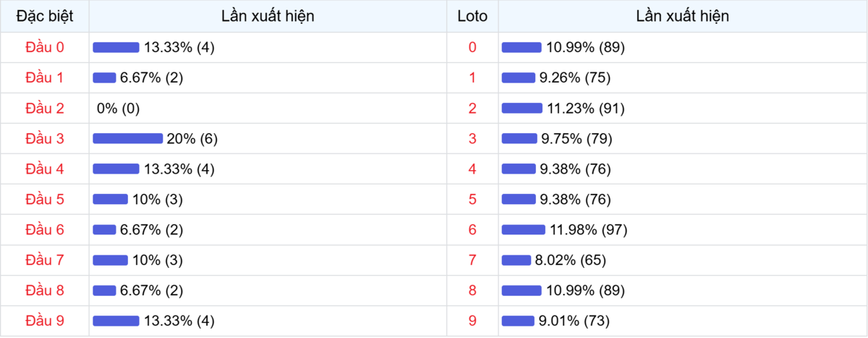
Task: Choose Loto number 2
Action: pos(472,108)
